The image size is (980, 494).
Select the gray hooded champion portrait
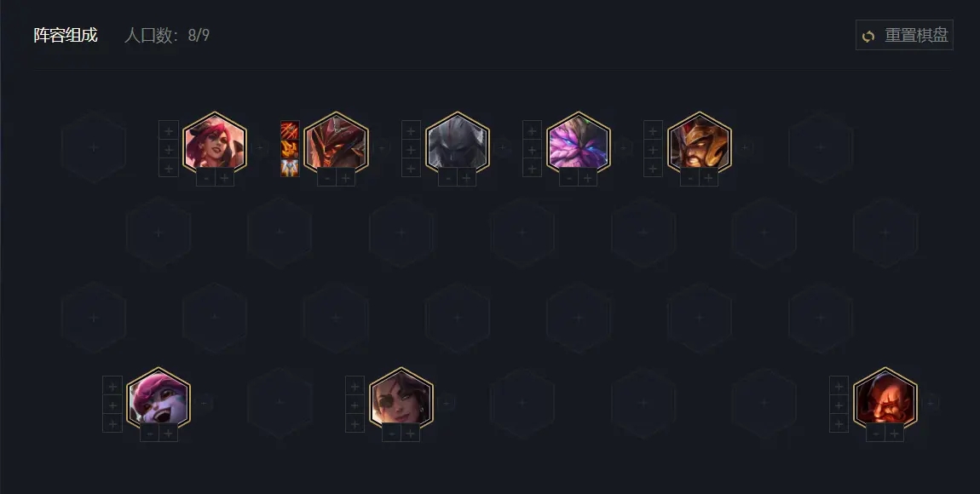coord(457,143)
